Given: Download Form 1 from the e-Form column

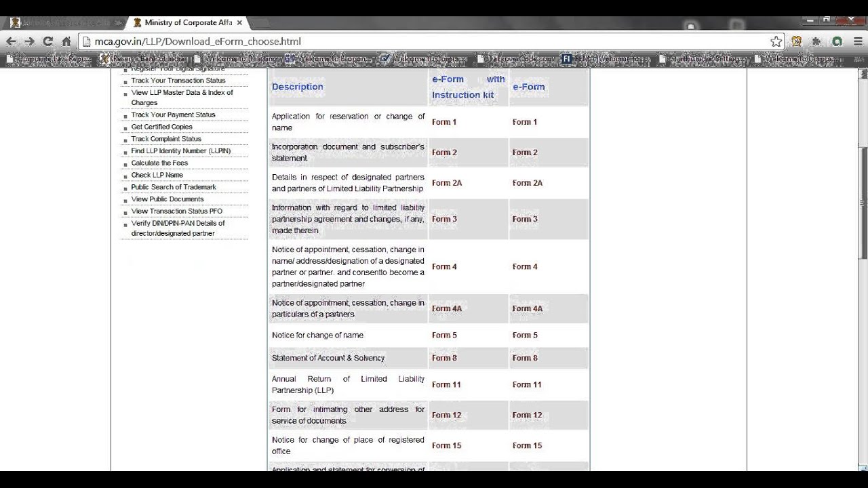Looking at the screenshot, I should click(525, 122).
